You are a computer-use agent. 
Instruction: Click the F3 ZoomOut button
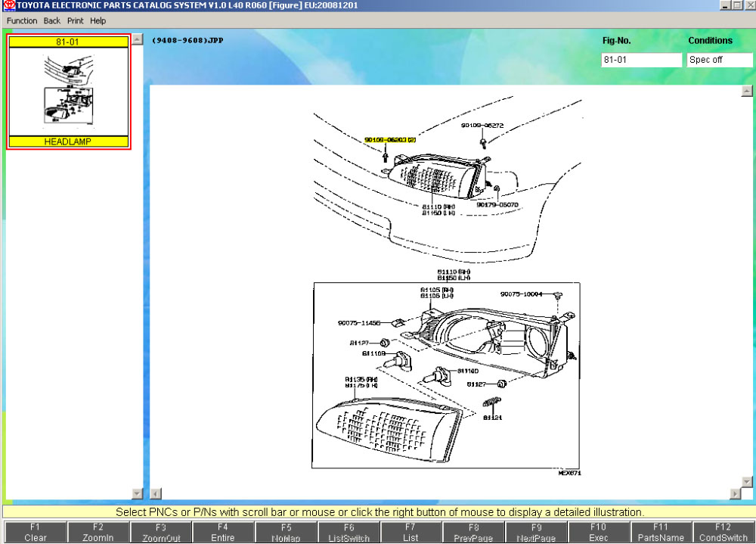coord(160,533)
